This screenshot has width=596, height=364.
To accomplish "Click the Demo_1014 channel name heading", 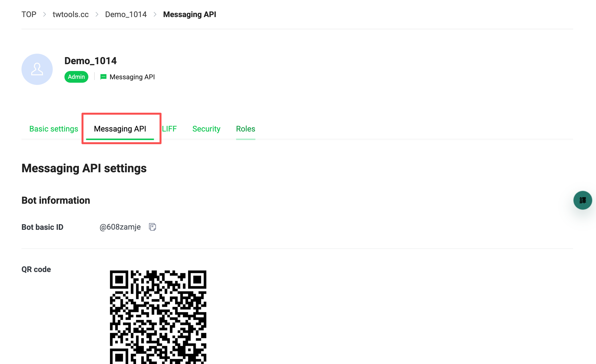I will tap(91, 61).
